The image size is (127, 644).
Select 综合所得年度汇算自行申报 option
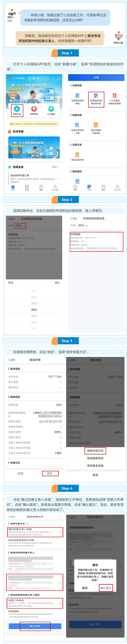(35, 543)
